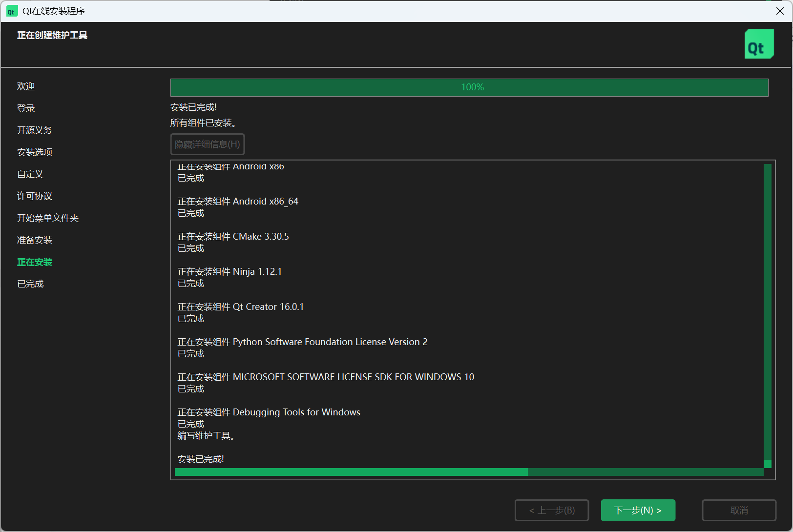The height and width of the screenshot is (532, 793).
Task: Click the Android x86_64 log line
Action: (x=238, y=202)
